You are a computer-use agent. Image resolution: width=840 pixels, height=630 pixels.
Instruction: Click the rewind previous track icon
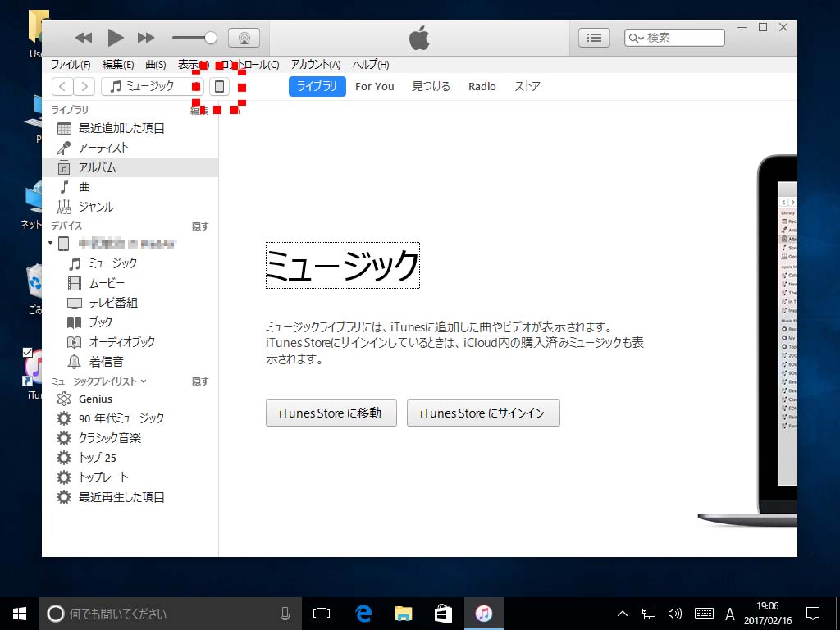pyautogui.click(x=84, y=38)
